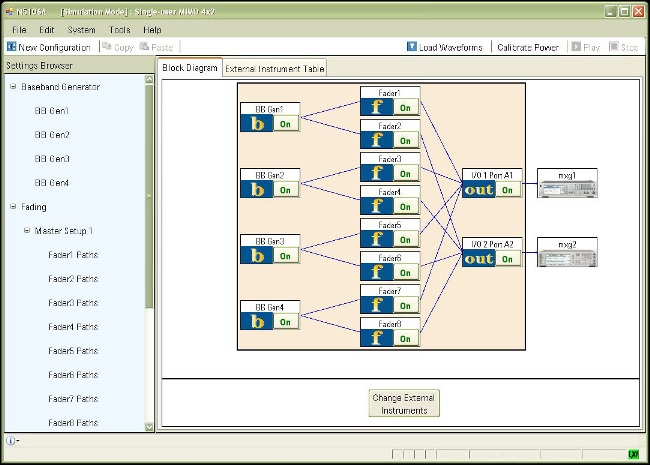The height and width of the screenshot is (465, 650).
Task: Select Fader4 Paths in the settings tree
Action: pos(73,327)
